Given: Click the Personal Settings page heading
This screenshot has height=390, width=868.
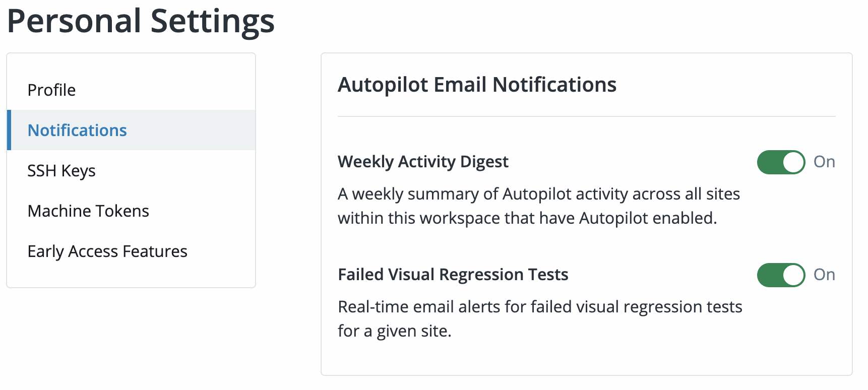Looking at the screenshot, I should point(141,21).
